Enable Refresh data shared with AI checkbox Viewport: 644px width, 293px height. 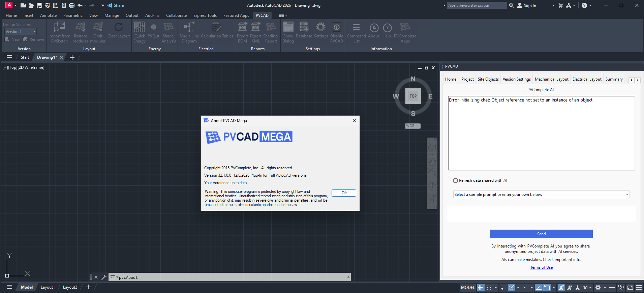455,180
